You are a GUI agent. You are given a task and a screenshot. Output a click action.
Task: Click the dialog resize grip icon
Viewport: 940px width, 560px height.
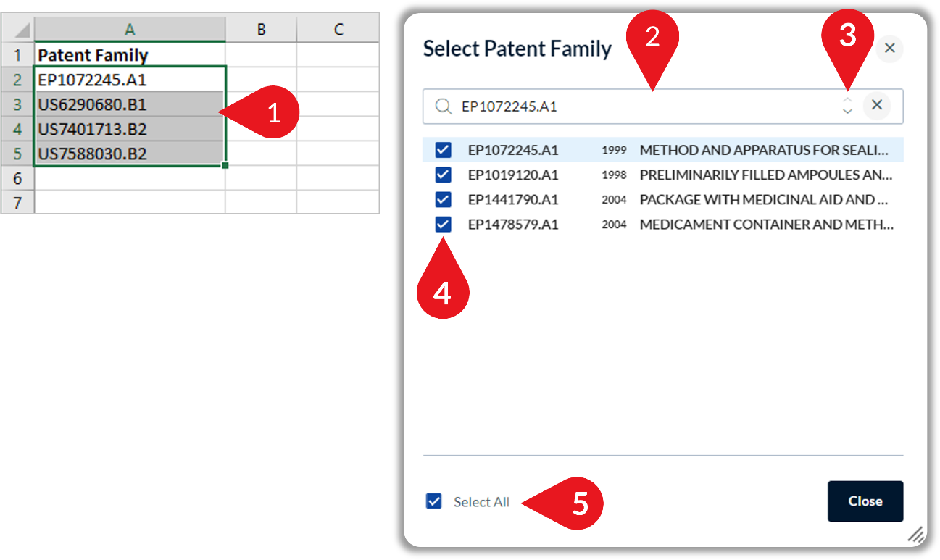pyautogui.click(x=916, y=535)
